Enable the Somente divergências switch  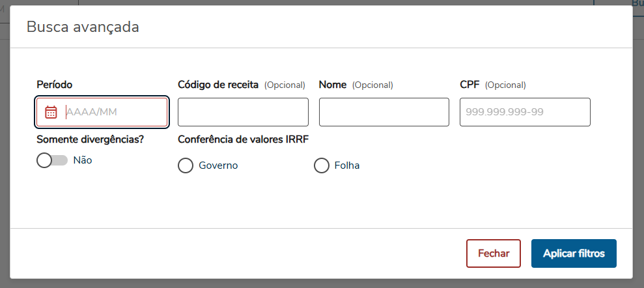tap(52, 160)
